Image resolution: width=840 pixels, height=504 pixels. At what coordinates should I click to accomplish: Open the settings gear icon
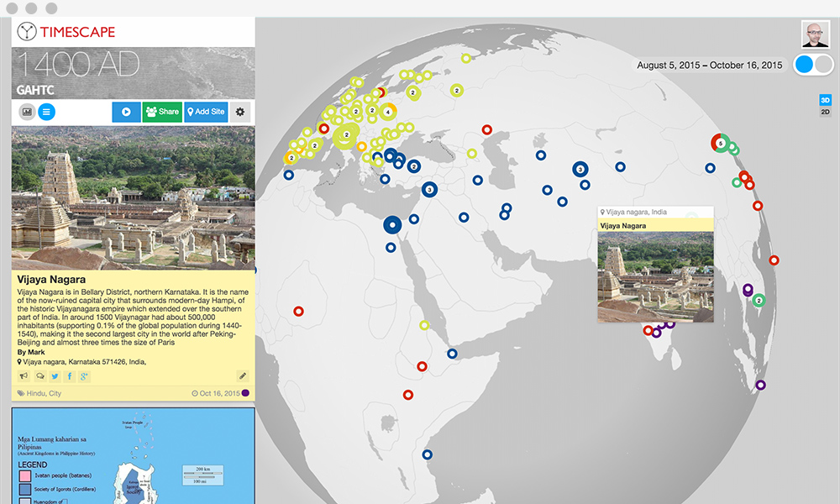pos(240,112)
